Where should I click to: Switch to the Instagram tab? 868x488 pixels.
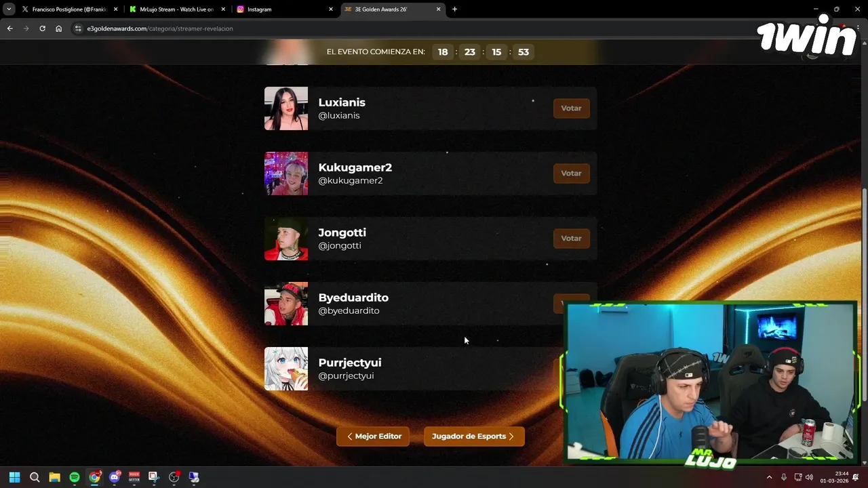coord(285,9)
